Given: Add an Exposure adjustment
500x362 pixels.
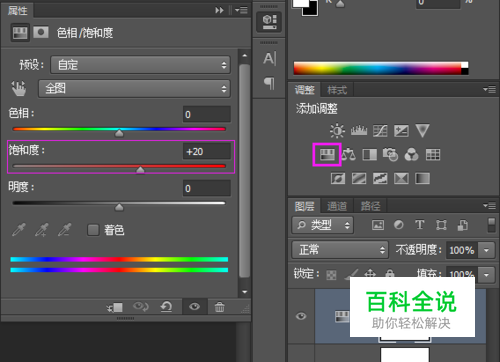Looking at the screenshot, I should click(x=401, y=131).
